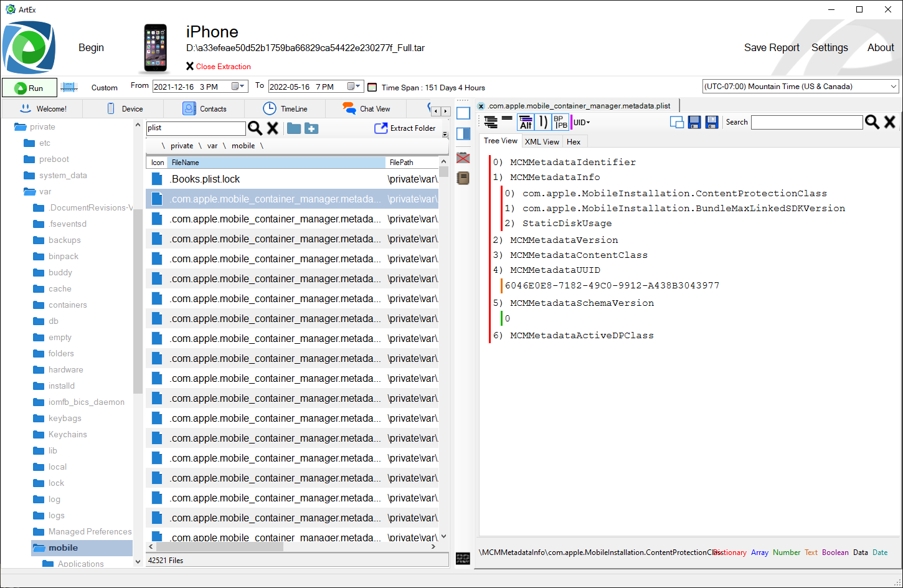This screenshot has width=903, height=588.
Task: Click the Begin button
Action: [x=91, y=48]
